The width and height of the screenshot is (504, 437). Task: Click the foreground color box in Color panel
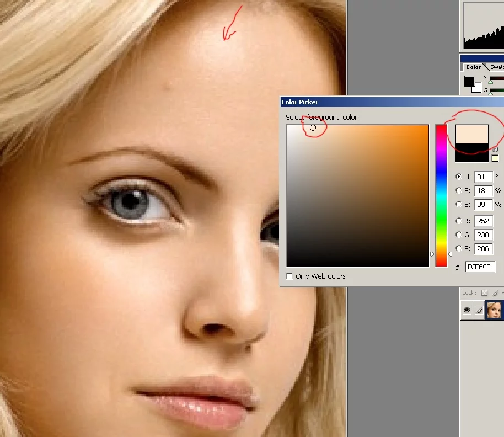click(469, 81)
